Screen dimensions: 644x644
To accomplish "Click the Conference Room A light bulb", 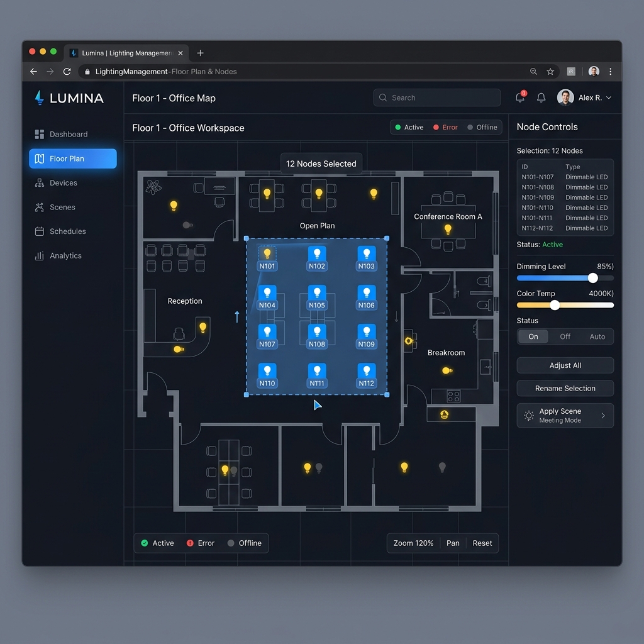I will 448,229.
